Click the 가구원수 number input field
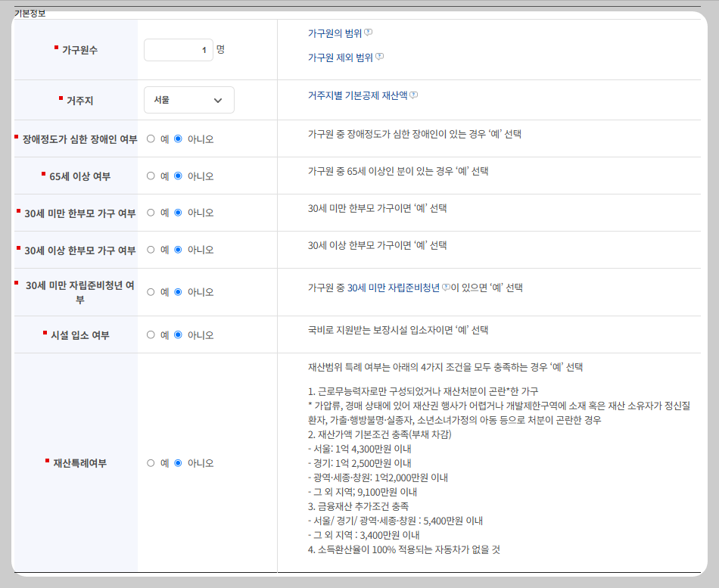Screen dimensions: 719x588 [x=178, y=48]
